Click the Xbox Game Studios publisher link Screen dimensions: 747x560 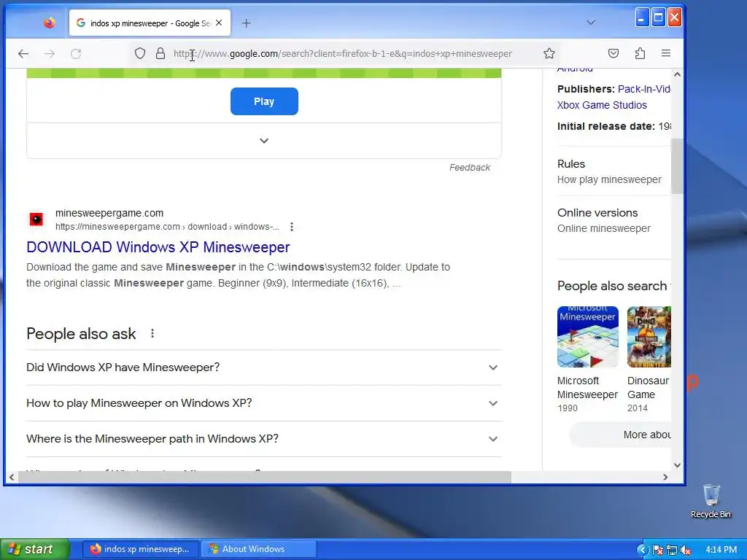(x=602, y=105)
